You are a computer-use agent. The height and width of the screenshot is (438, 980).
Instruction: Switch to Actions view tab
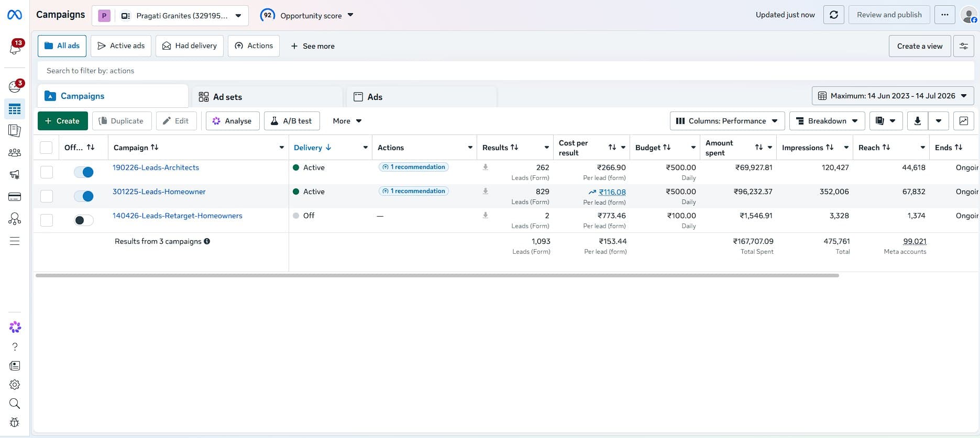coord(254,46)
